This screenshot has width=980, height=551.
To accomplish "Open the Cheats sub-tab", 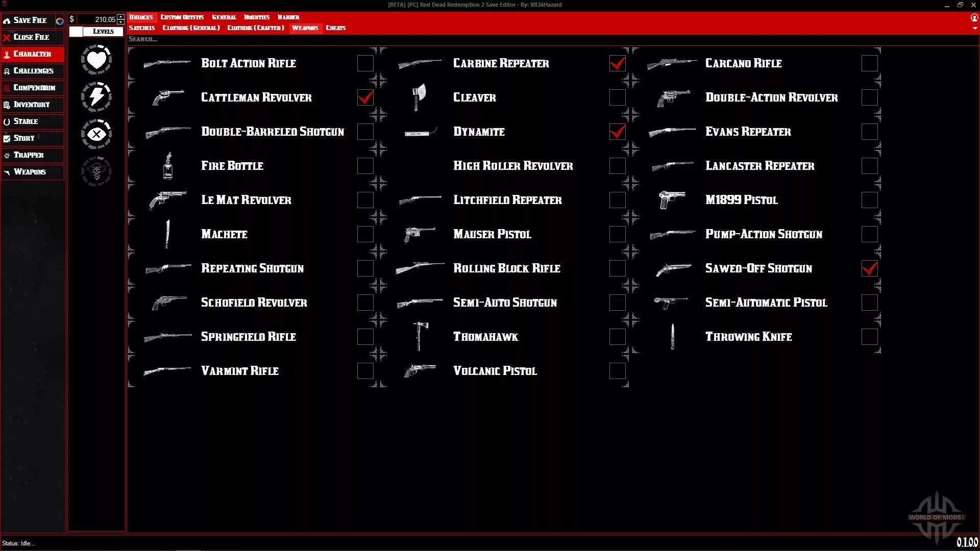I will [x=336, y=28].
